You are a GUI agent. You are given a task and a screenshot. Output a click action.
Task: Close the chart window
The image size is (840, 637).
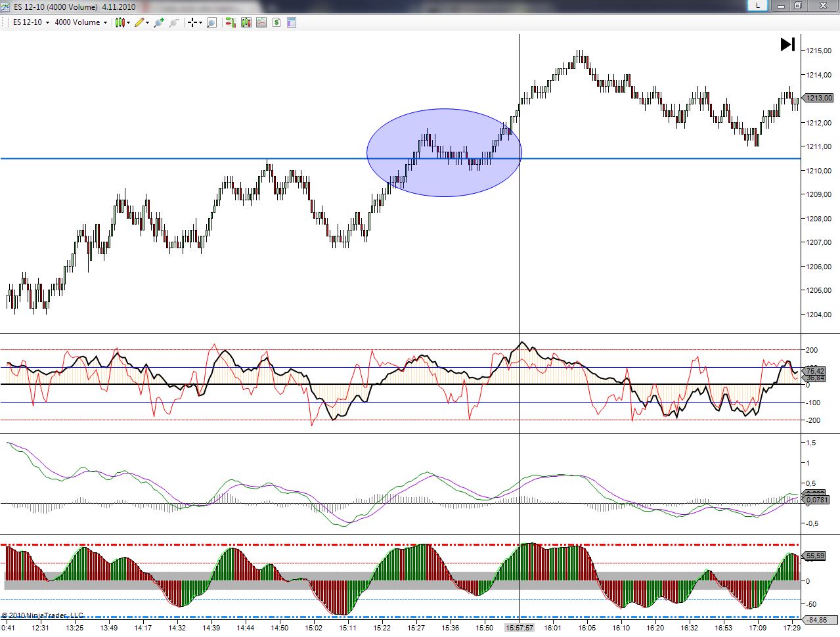(822, 5)
